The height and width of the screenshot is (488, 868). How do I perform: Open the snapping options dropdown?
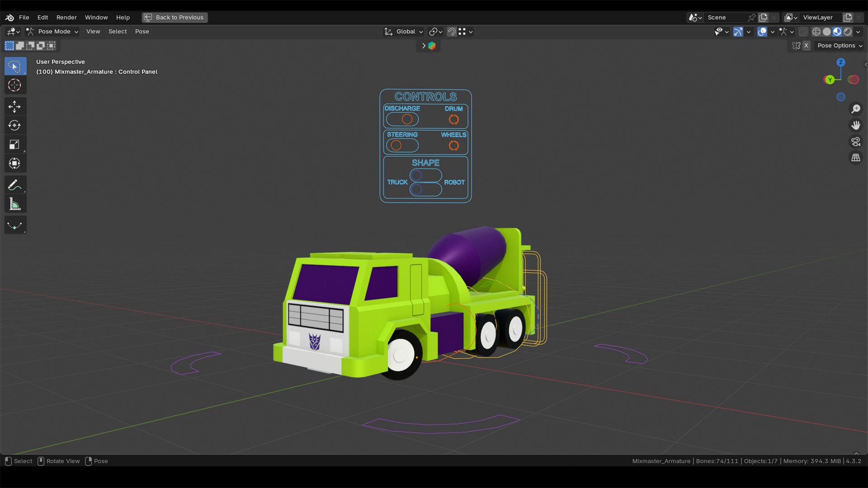[466, 32]
